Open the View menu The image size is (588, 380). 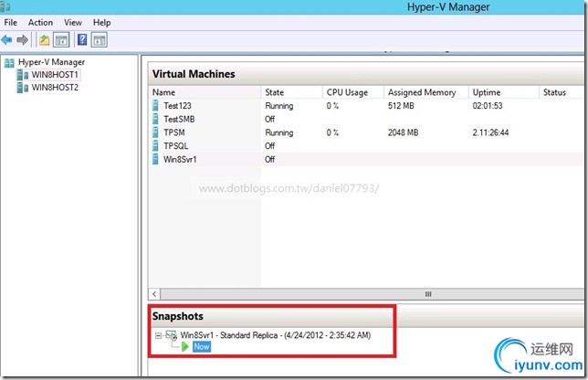coord(73,23)
